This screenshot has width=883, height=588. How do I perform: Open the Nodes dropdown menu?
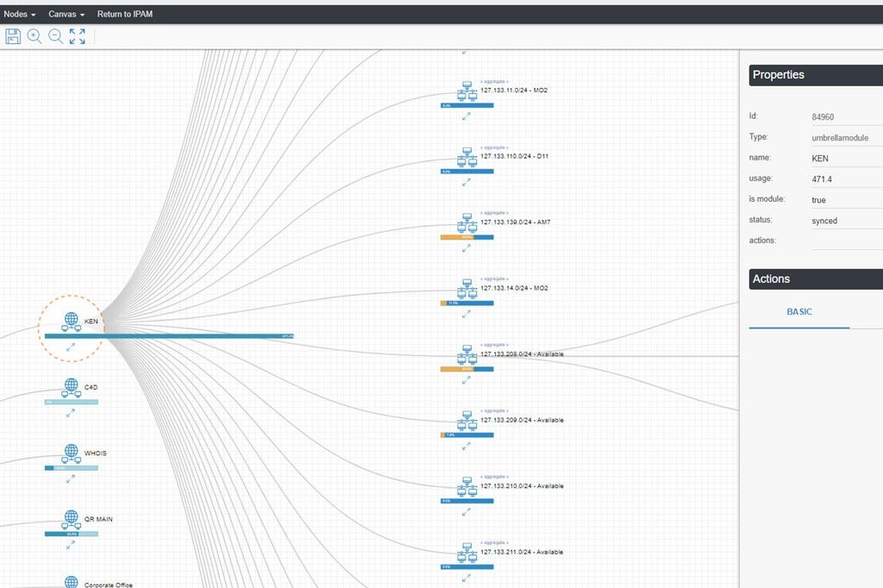coord(20,15)
